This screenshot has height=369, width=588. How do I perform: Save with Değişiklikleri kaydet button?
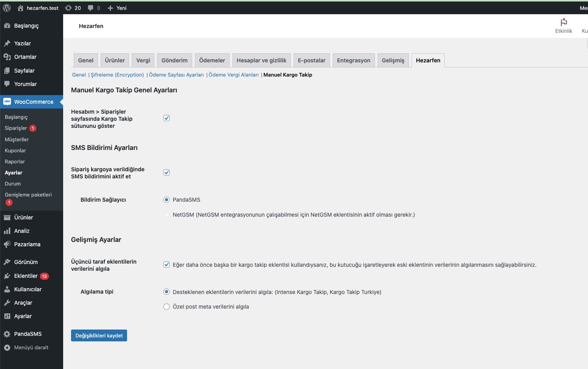click(99, 335)
